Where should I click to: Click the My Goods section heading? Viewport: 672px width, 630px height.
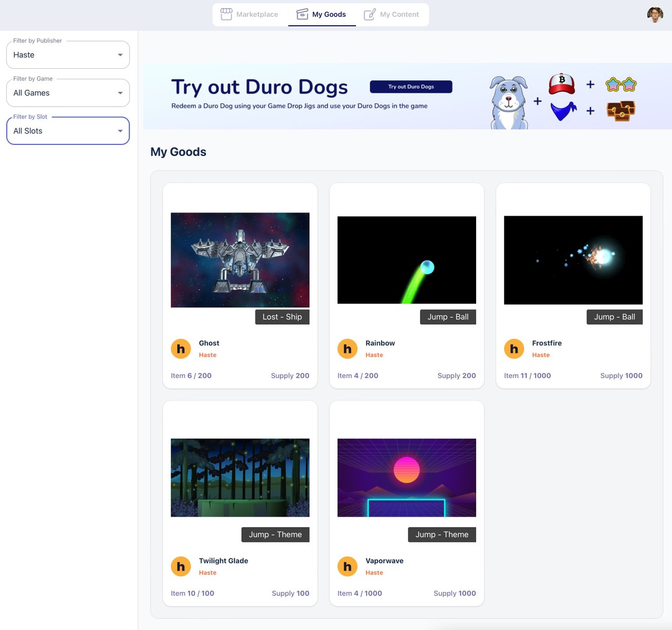click(178, 152)
